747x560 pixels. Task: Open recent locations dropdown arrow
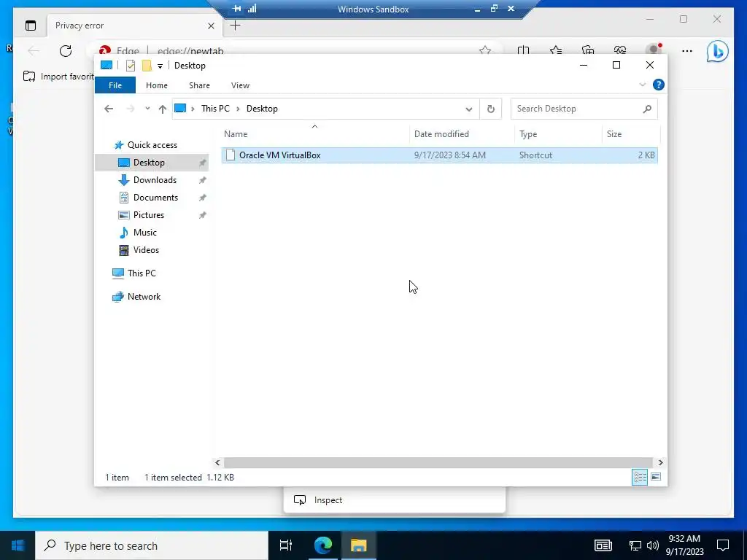pyautogui.click(x=147, y=109)
